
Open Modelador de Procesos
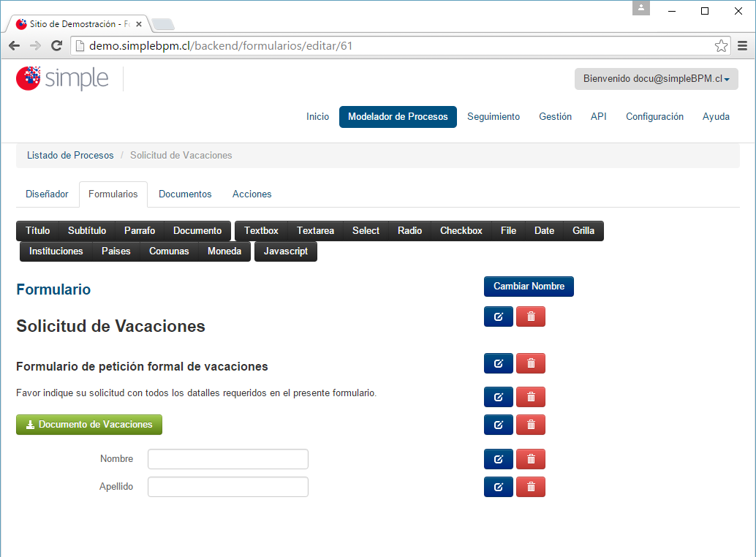398,117
